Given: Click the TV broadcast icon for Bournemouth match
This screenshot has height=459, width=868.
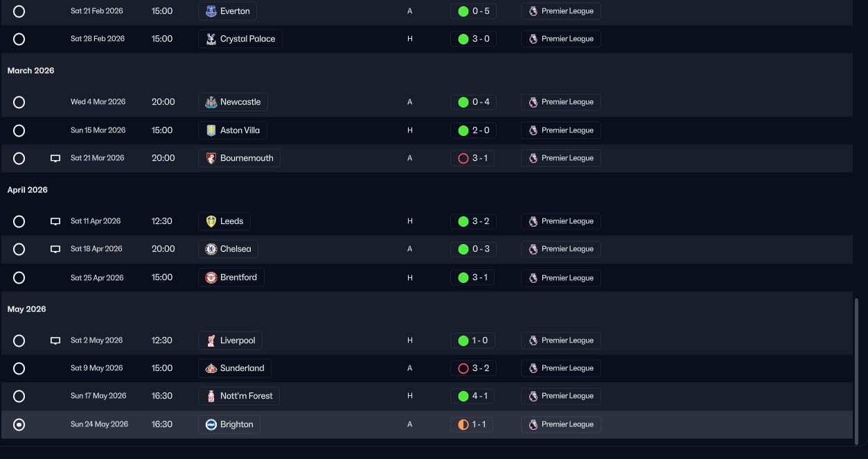Looking at the screenshot, I should tap(55, 159).
